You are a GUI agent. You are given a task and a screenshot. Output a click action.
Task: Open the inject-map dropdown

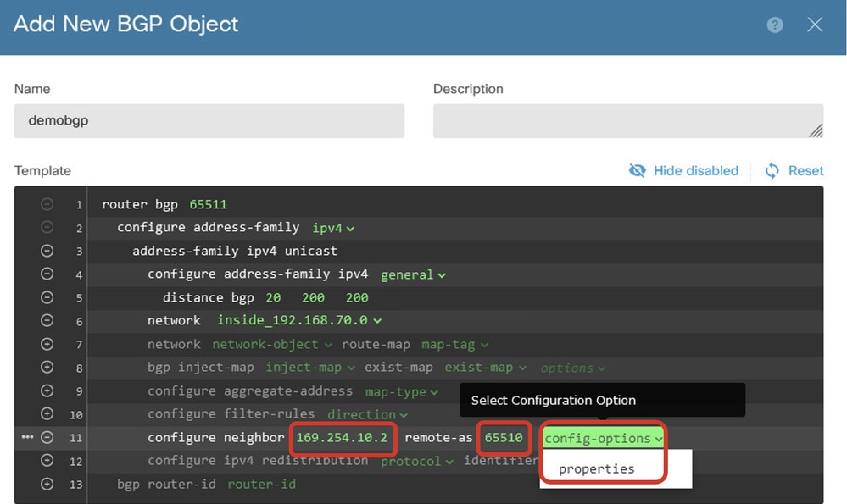(310, 368)
